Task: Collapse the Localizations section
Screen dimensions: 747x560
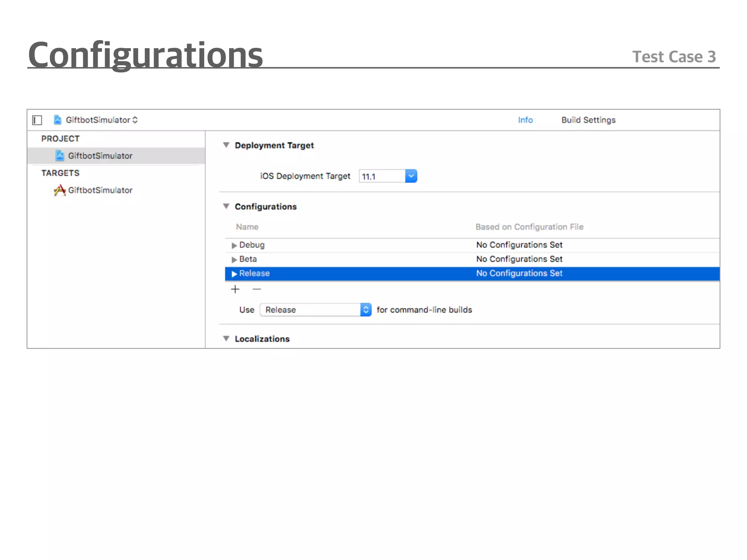Action: 226,339
